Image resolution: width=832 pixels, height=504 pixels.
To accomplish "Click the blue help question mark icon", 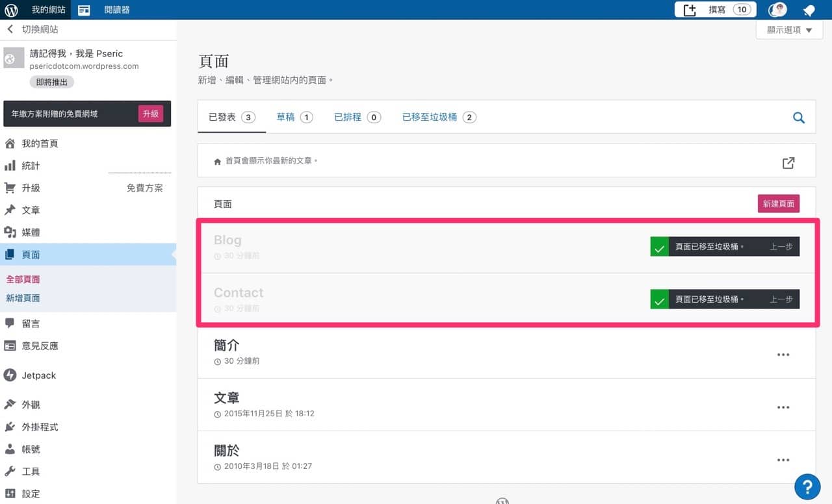I will pyautogui.click(x=807, y=486).
